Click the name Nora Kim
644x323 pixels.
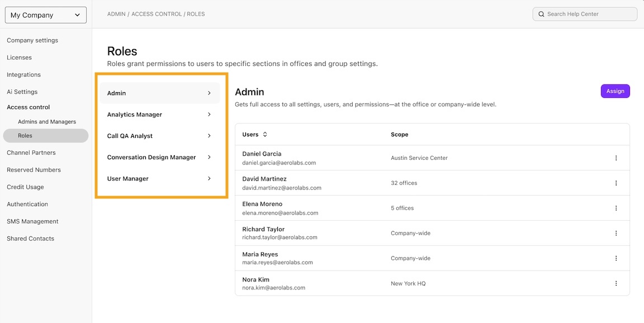(256, 279)
